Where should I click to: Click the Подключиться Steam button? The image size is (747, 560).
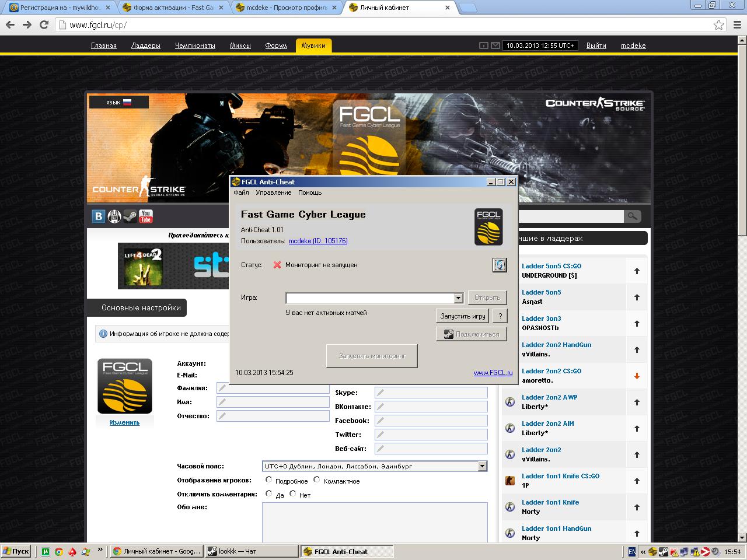point(472,334)
